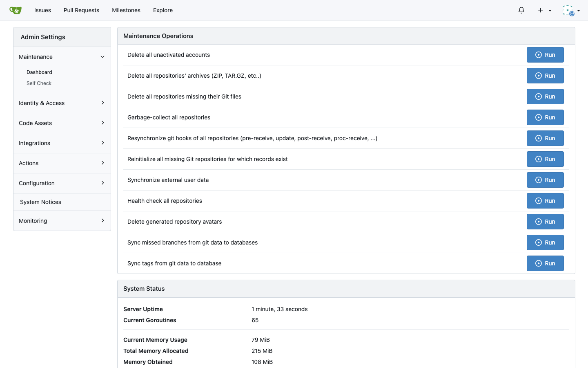Expand Actions section in sidebar

62,163
